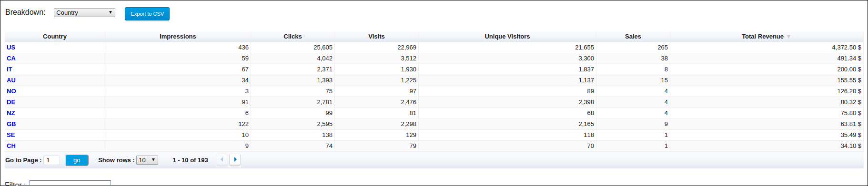Image resolution: width=868 pixels, height=186 pixels.
Task: Select DE visits value 2,476
Action: pos(408,102)
